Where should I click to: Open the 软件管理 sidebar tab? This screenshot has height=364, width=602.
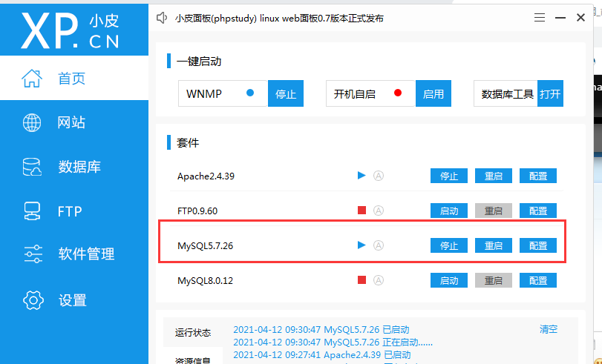(74, 254)
